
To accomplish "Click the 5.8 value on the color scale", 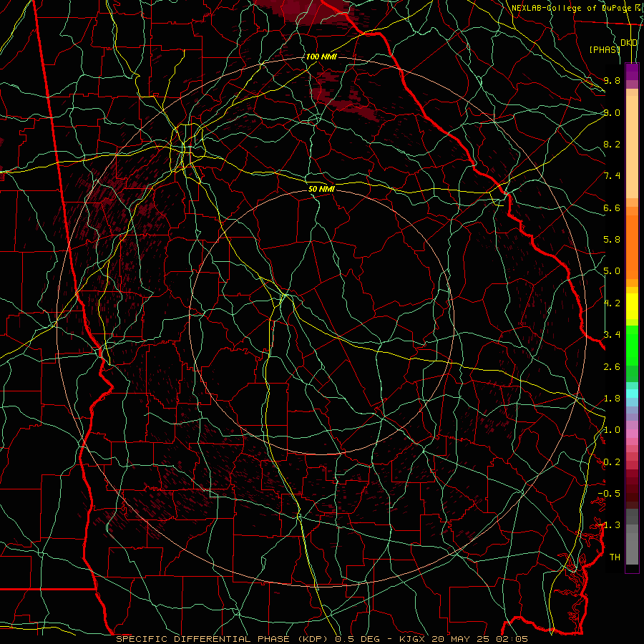I will point(612,240).
